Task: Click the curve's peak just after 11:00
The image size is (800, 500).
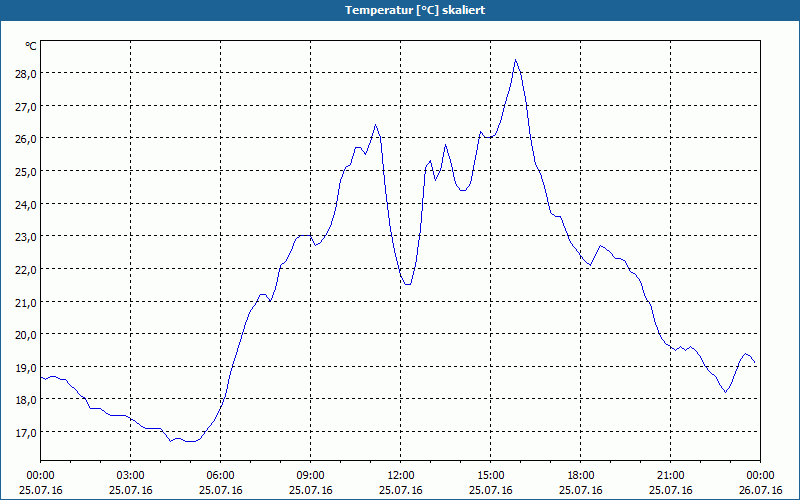Action: pos(375,124)
